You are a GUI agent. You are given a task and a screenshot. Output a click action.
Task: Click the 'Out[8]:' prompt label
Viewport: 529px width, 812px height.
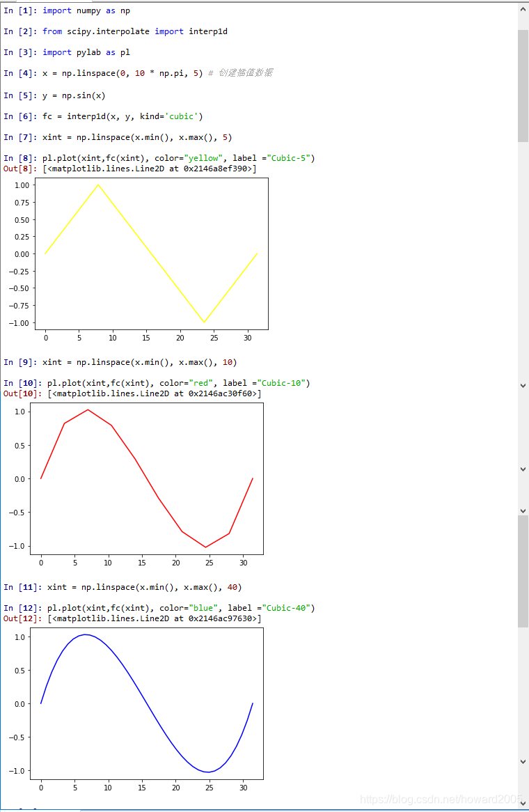pos(20,169)
